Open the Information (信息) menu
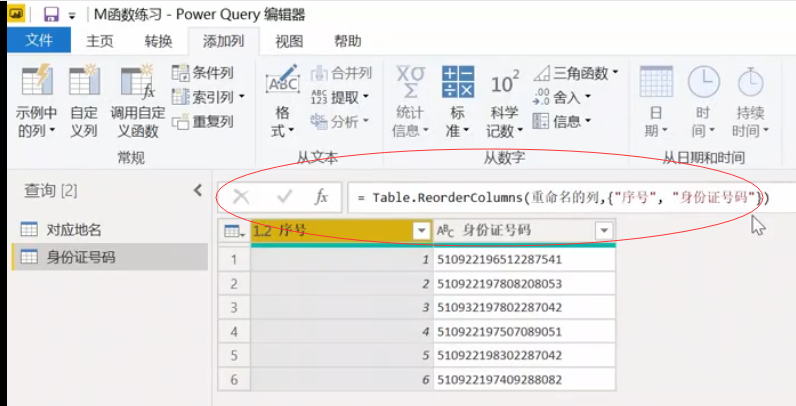This screenshot has width=796, height=406. [562, 121]
